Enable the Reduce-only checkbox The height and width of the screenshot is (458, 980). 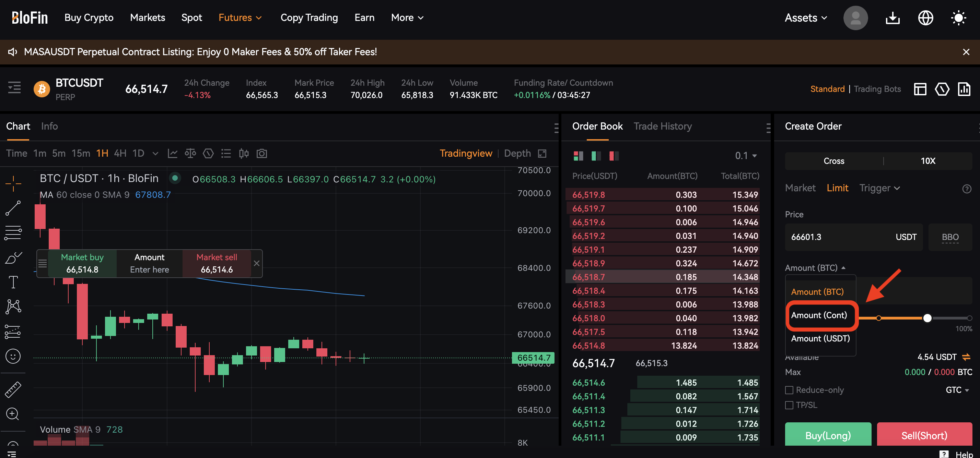pyautogui.click(x=789, y=390)
